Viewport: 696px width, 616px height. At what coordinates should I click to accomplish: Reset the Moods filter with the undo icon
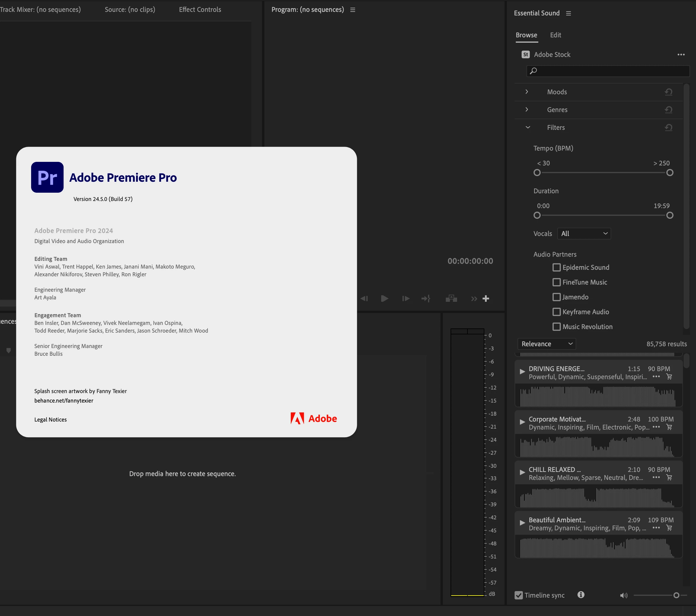[x=668, y=92]
